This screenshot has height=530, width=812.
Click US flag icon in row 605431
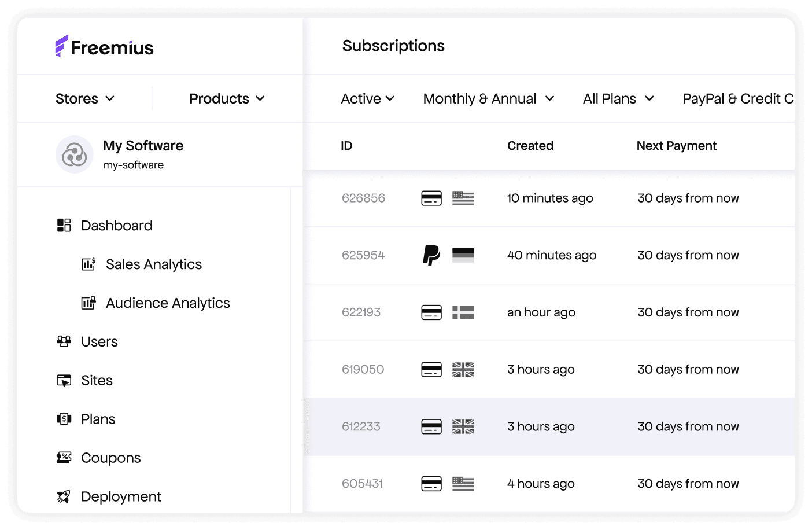[463, 484]
